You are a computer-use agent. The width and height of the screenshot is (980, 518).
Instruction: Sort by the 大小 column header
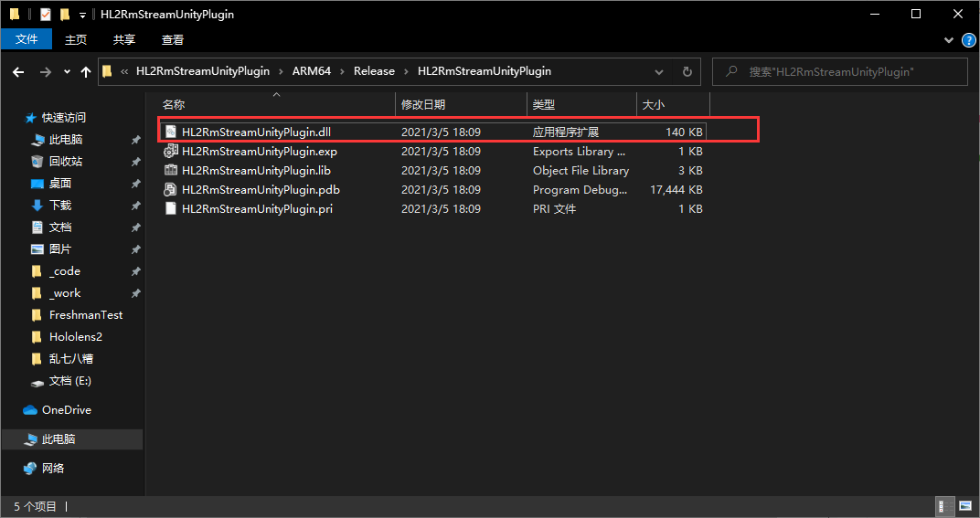point(673,104)
